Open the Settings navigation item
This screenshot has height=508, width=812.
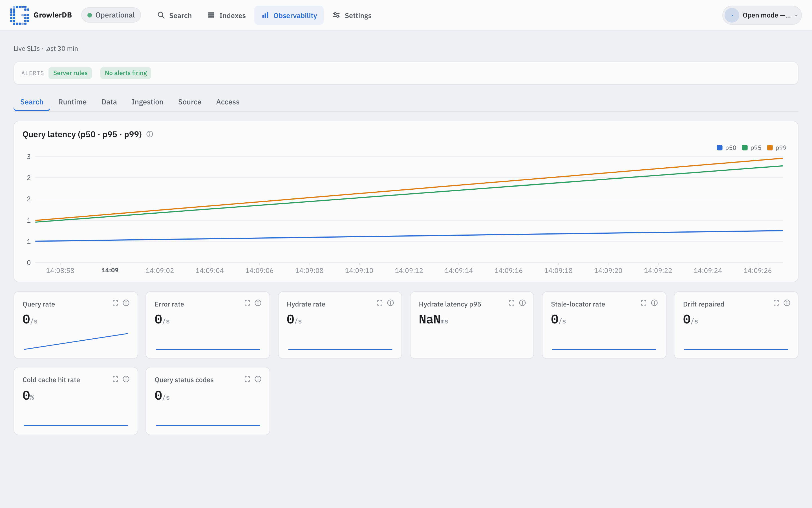coord(352,16)
